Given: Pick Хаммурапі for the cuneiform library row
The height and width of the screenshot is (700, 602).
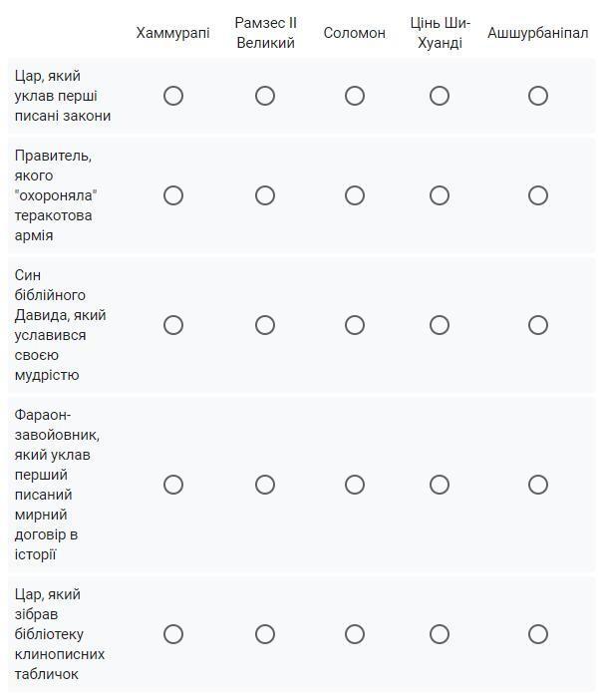Looking at the screenshot, I should tap(173, 634).
